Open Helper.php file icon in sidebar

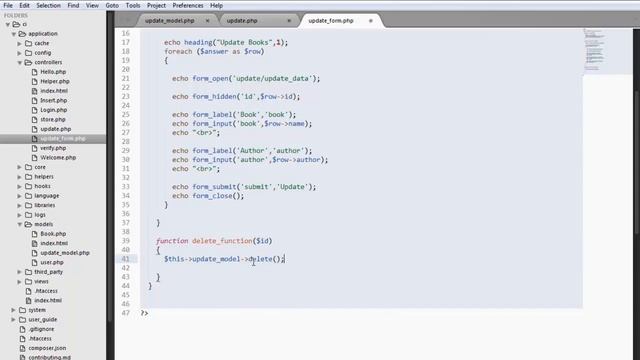[x=35, y=81]
